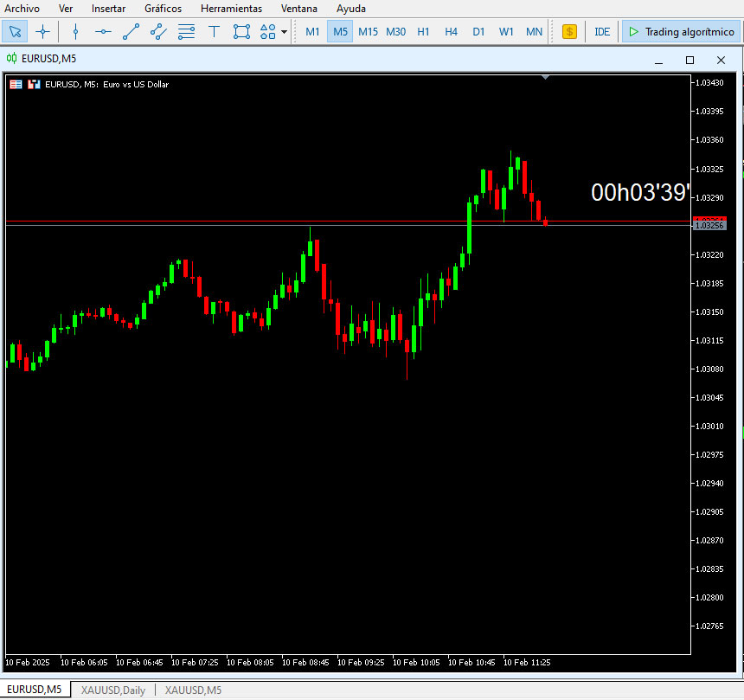Viewport: 744px width, 700px height.
Task: Select the Fibonacci retracement tool
Action: pos(186,32)
